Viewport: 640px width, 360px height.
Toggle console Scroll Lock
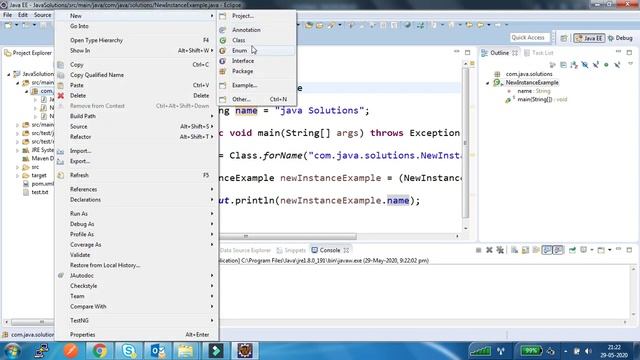tap(525, 250)
